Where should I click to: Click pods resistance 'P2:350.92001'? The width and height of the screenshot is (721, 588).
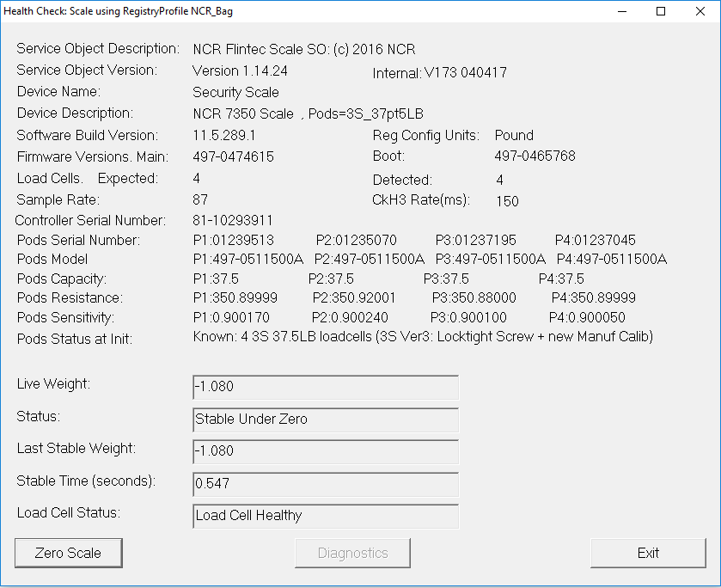(354, 297)
